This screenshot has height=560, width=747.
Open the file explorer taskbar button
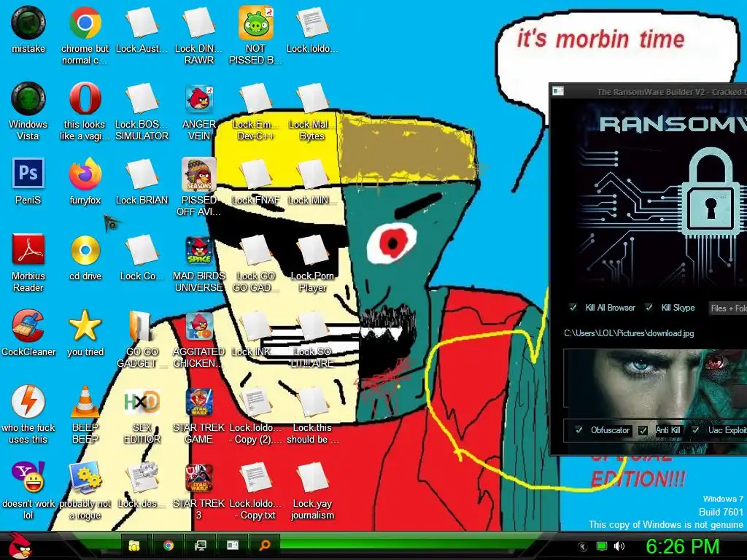point(135,545)
